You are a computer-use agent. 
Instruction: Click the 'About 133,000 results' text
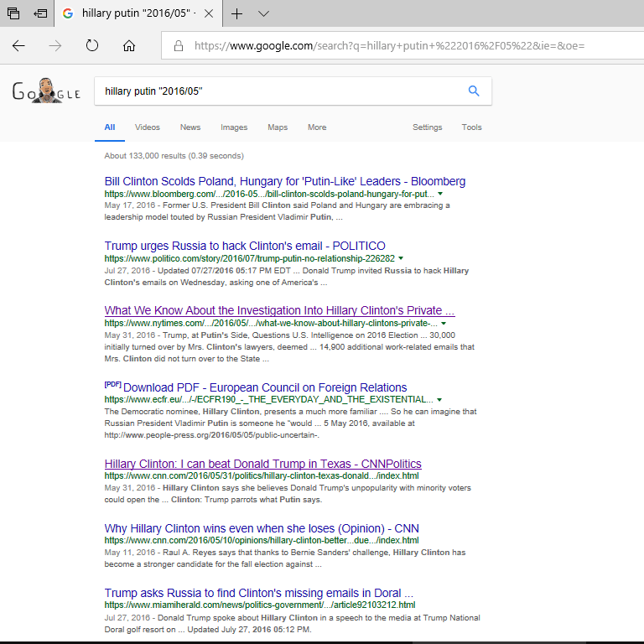coord(174,156)
